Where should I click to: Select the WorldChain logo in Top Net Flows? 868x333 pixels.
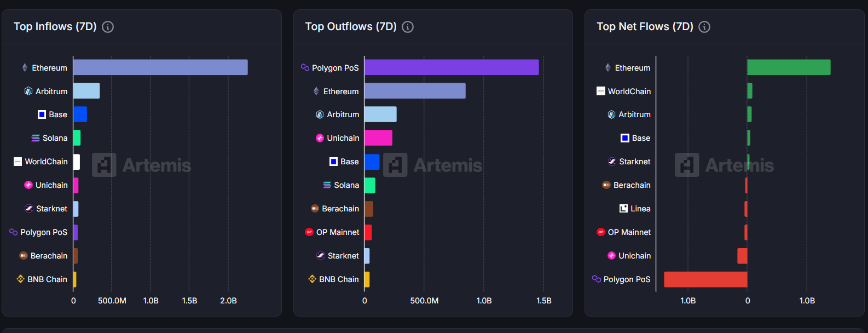pos(601,91)
